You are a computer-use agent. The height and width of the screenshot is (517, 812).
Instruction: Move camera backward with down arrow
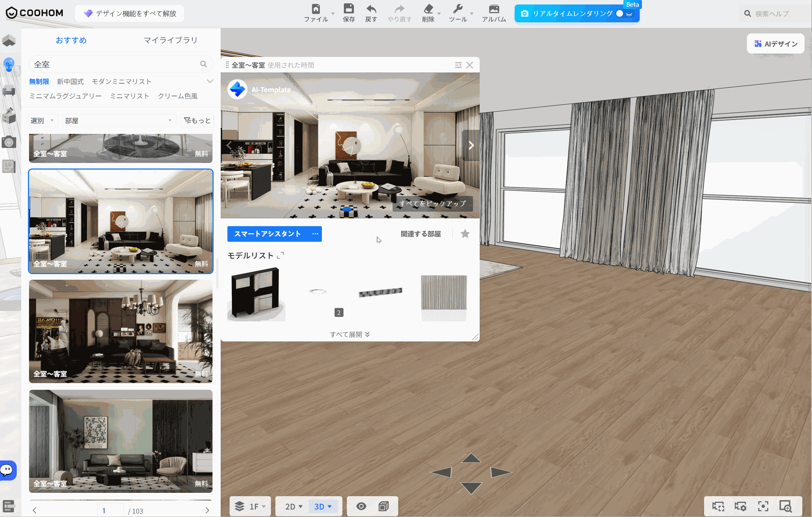tap(471, 488)
